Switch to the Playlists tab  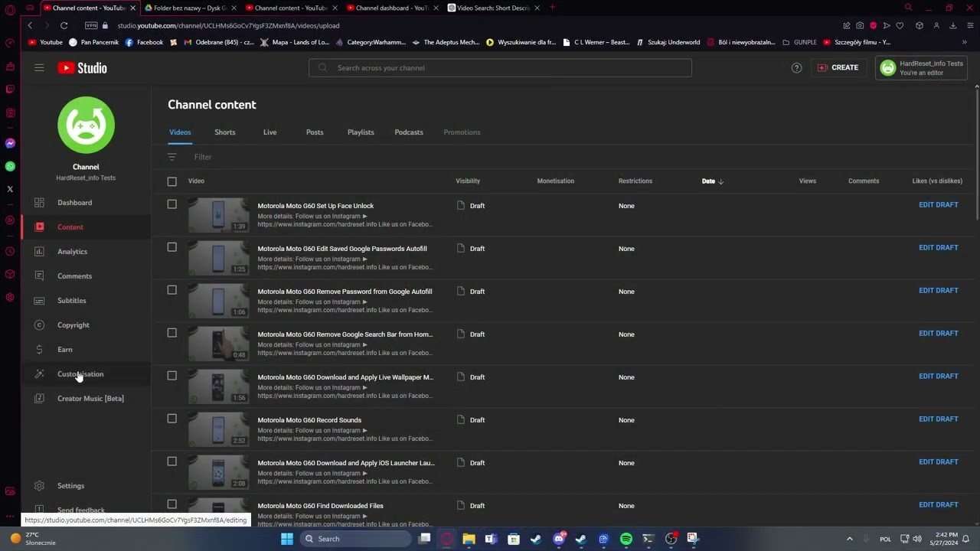(x=361, y=132)
